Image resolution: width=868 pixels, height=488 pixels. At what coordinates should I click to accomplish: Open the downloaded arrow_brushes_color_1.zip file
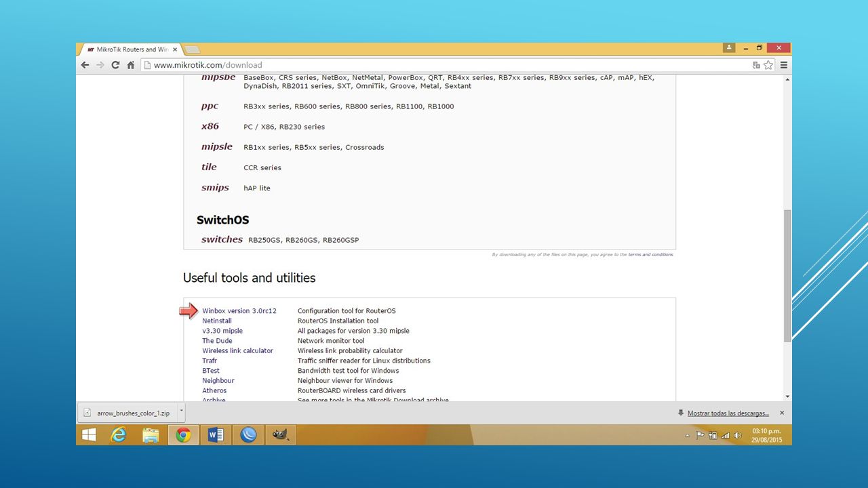pos(127,413)
